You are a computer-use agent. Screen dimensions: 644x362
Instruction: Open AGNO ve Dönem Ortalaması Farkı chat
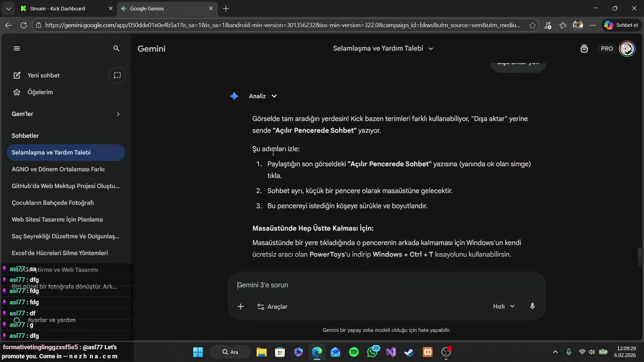point(65,169)
